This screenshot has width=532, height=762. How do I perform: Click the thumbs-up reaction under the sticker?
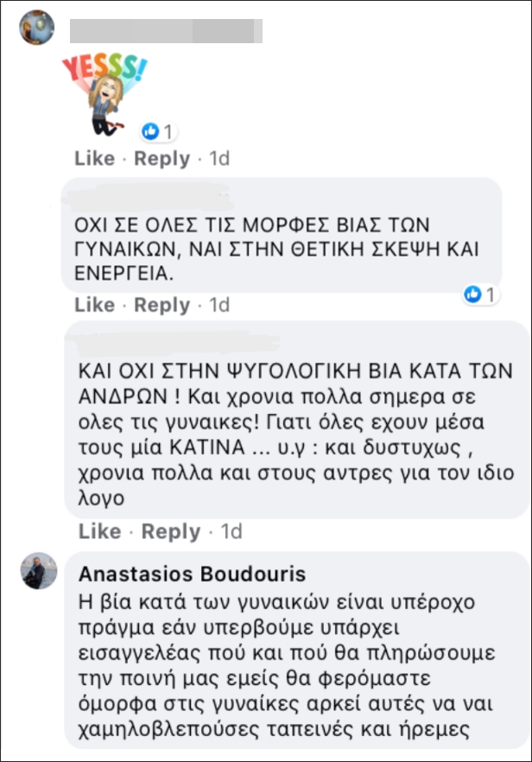pos(150,131)
